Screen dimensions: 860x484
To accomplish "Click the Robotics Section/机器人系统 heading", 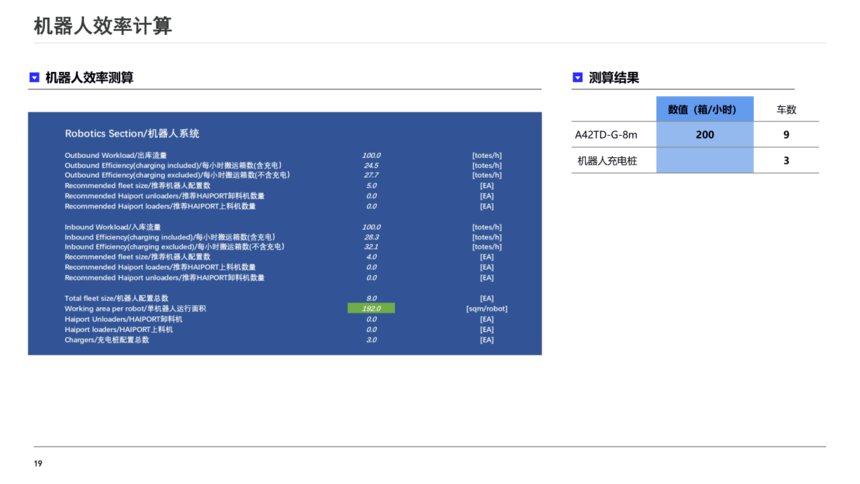I will pos(132,133).
